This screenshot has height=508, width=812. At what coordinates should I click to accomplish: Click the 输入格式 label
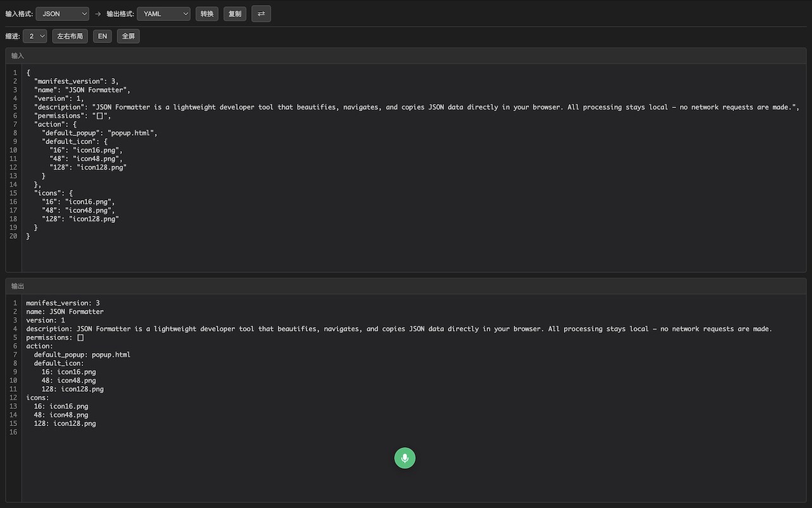(19, 13)
